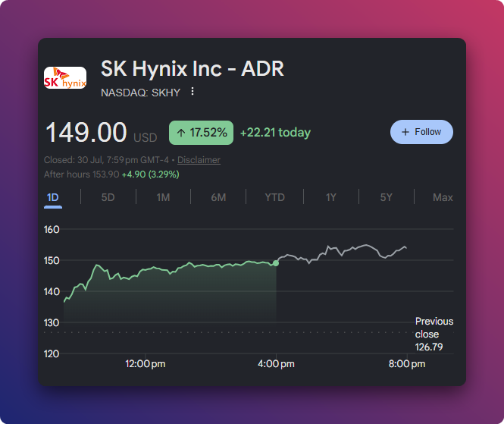Image resolution: width=504 pixels, height=424 pixels.
Task: Click the green 17.52% change badge
Action: point(201,133)
